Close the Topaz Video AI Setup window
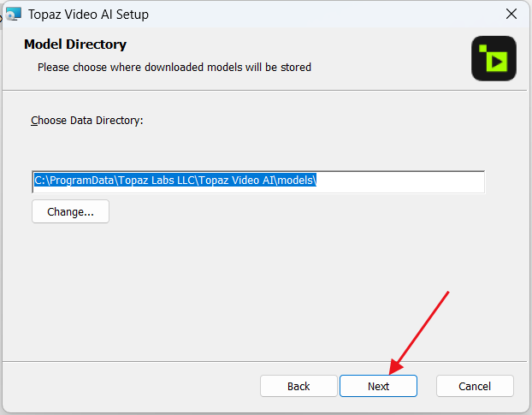The image size is (532, 415). (511, 15)
